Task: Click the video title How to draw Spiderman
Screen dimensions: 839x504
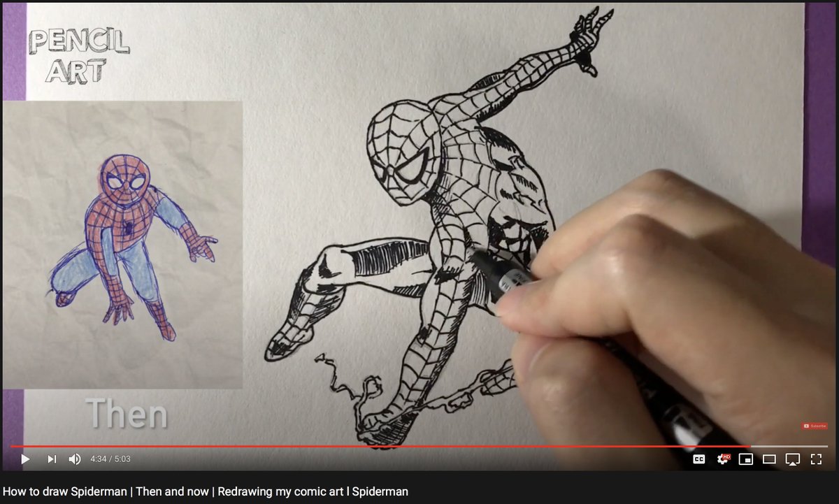Action: coord(206,491)
